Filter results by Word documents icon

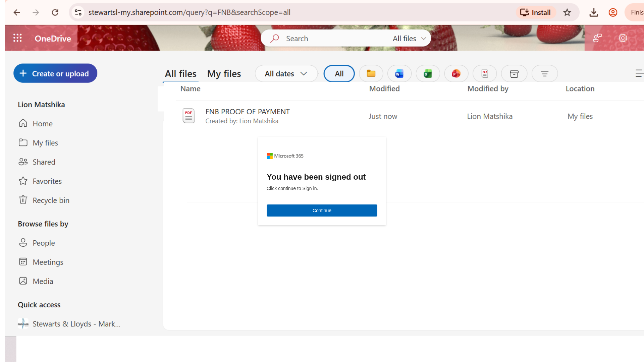(399, 74)
